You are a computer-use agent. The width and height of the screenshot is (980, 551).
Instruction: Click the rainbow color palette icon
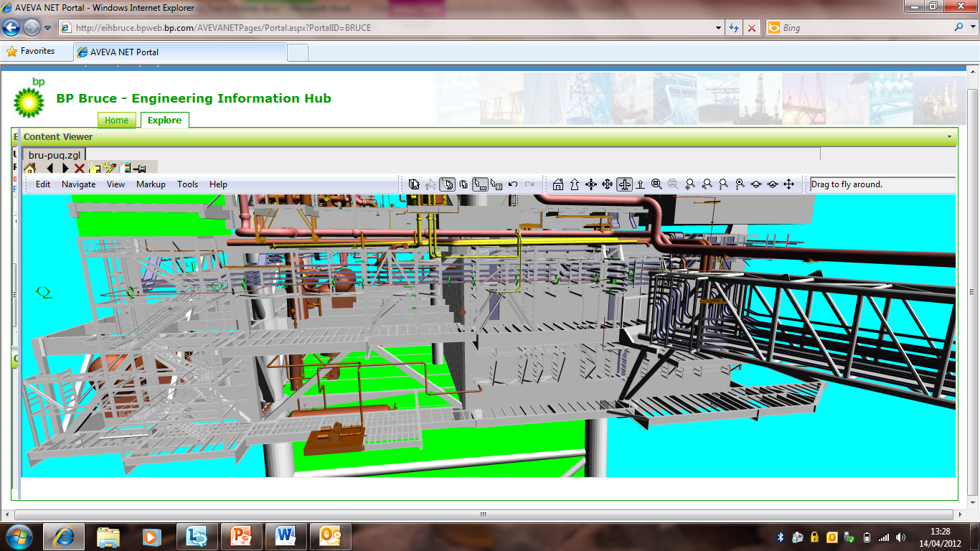point(126,169)
